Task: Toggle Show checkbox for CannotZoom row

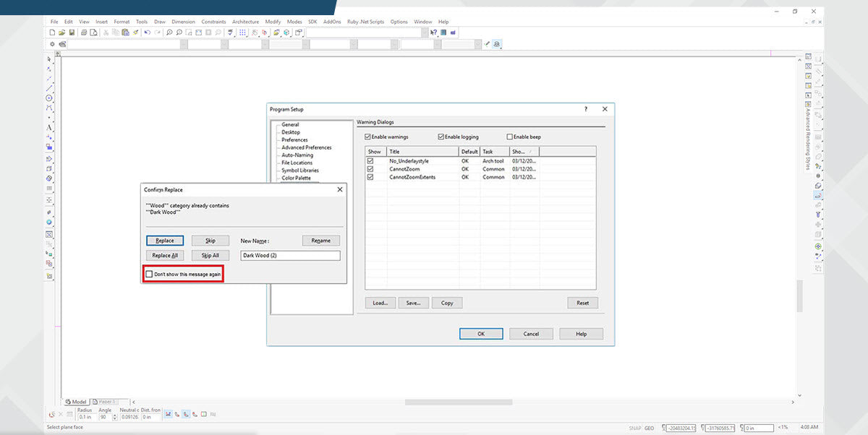Action: pyautogui.click(x=370, y=169)
